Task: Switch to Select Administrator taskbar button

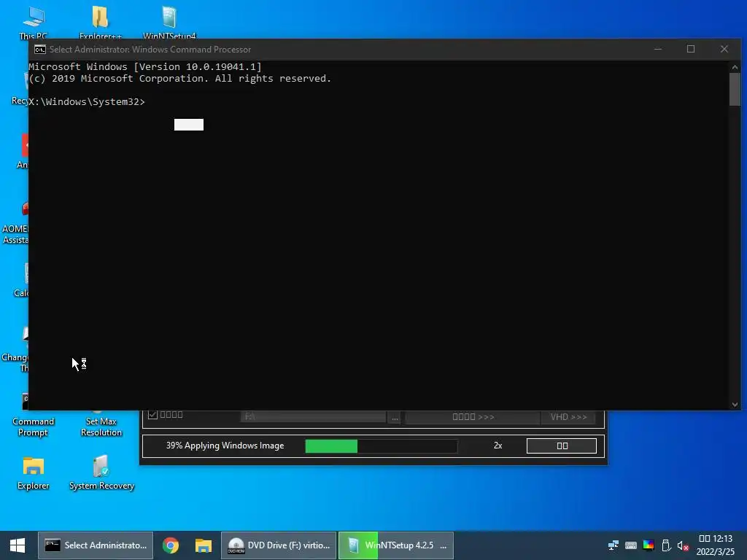Action: click(x=96, y=545)
